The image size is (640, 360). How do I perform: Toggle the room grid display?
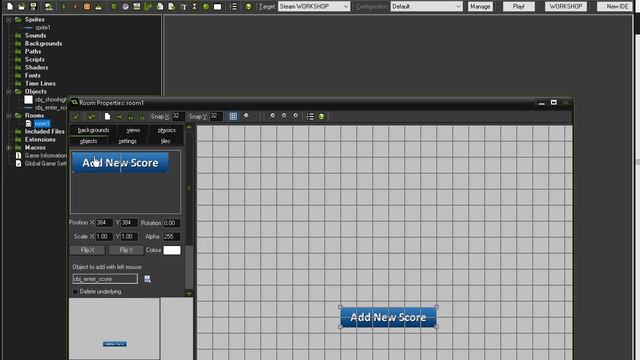233,117
